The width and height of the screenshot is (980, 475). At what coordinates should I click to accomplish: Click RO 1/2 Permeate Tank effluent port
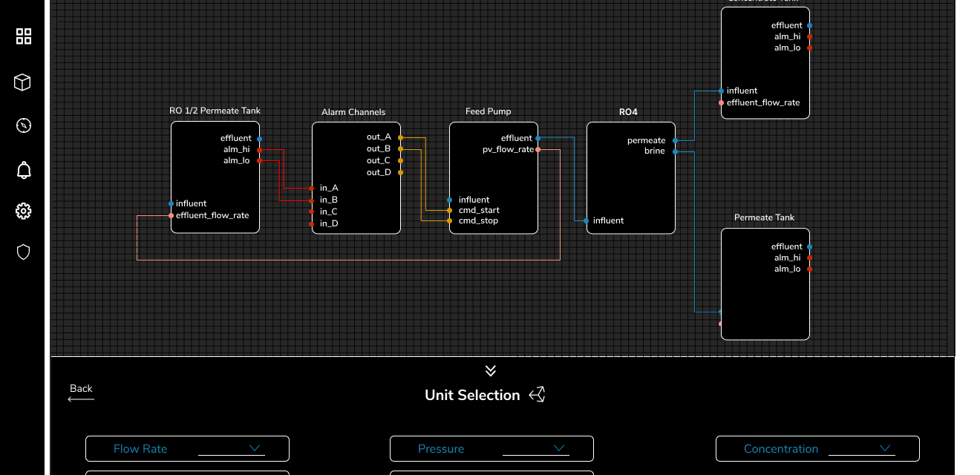point(259,139)
